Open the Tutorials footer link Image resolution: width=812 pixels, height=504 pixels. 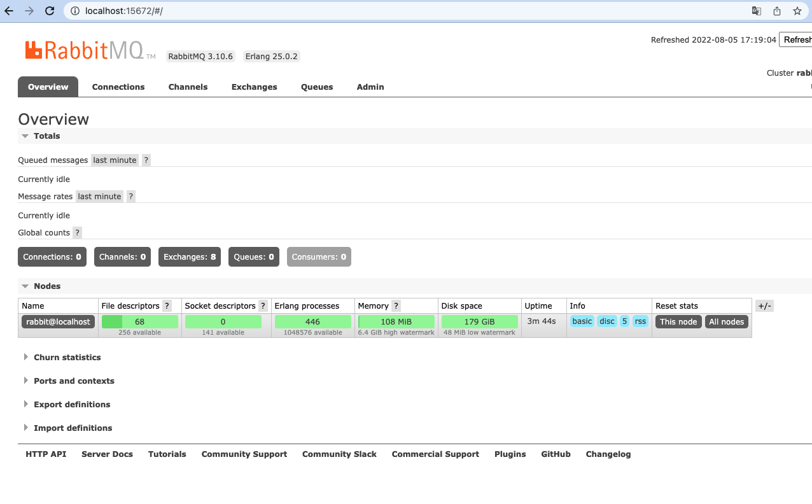(167, 454)
